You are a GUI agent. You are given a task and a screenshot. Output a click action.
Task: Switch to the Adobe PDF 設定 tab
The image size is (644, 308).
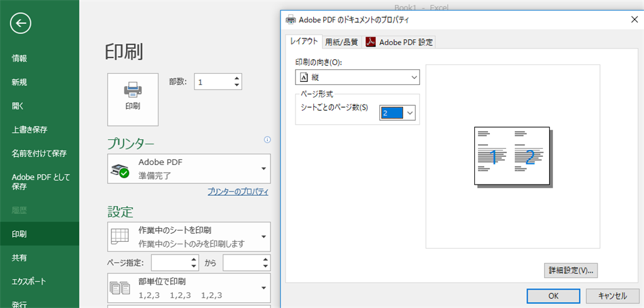click(x=398, y=42)
